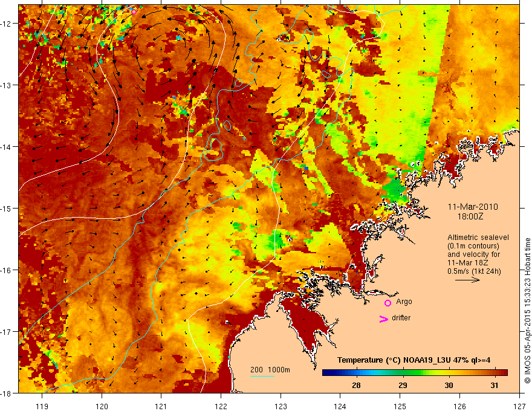The height and width of the screenshot is (411, 532).
Task: Click the 'Argo' legend label
Action: tap(404, 302)
